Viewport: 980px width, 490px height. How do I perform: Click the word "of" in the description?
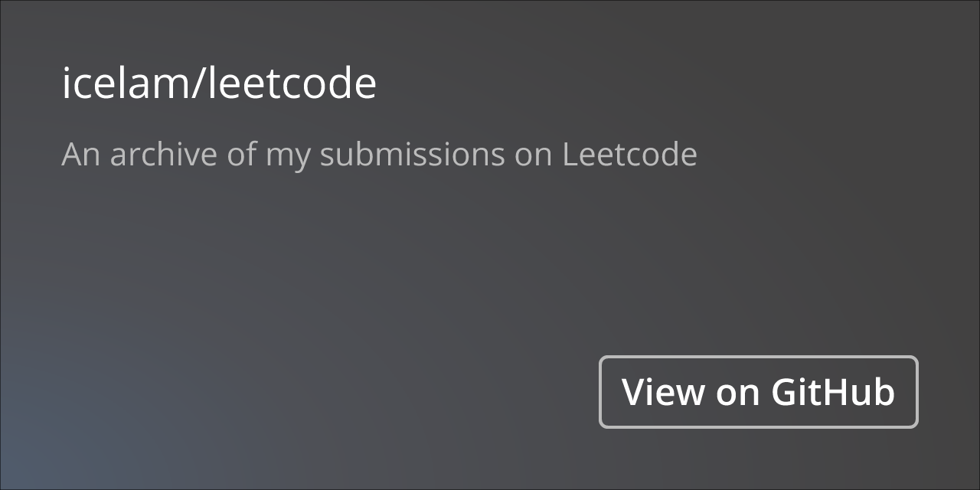pyautogui.click(x=241, y=155)
